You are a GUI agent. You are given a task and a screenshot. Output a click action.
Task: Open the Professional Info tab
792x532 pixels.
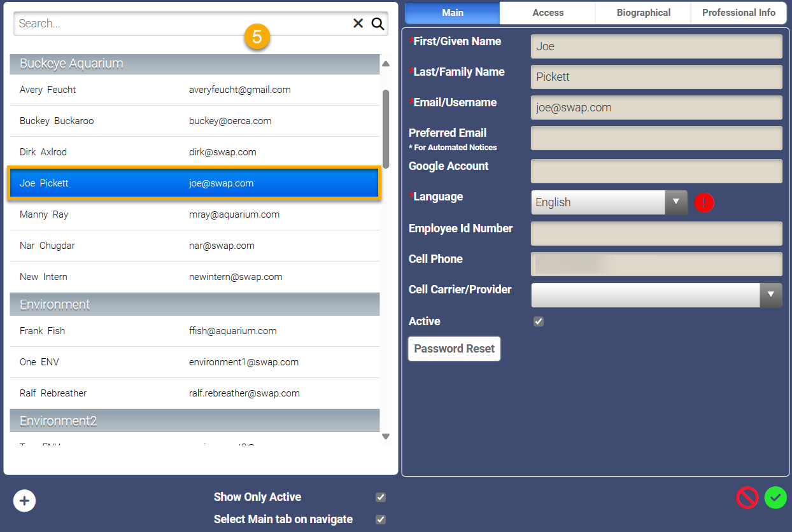pos(739,13)
